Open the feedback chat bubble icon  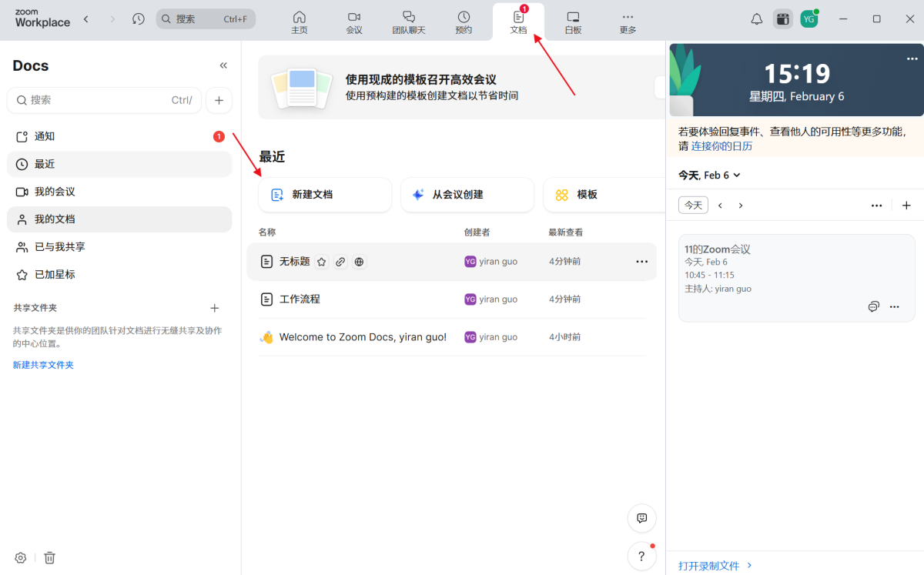pyautogui.click(x=641, y=518)
